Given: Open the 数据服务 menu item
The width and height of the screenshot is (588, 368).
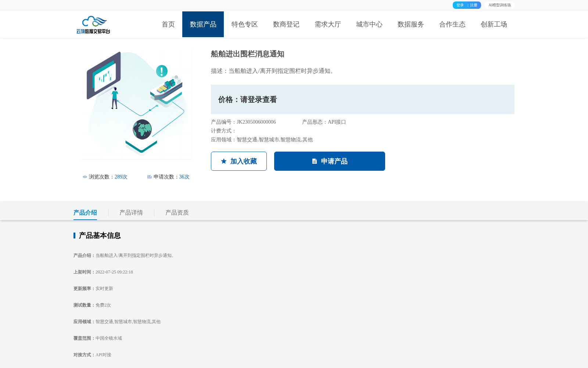Looking at the screenshot, I should [x=410, y=24].
